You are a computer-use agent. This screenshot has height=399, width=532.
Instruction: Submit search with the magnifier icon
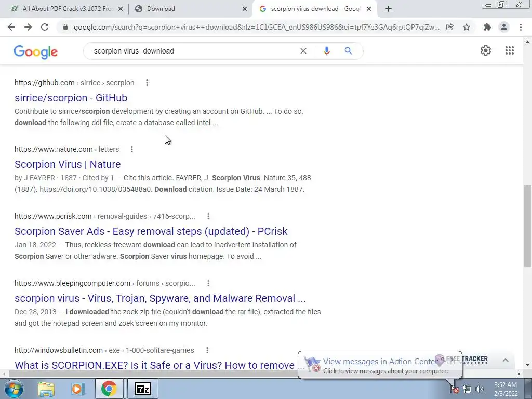coord(348,51)
